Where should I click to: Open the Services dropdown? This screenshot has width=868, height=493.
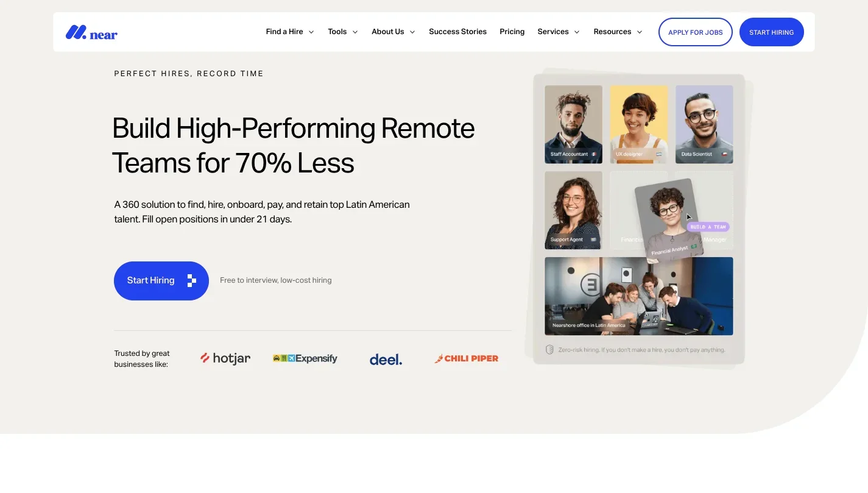coord(558,32)
